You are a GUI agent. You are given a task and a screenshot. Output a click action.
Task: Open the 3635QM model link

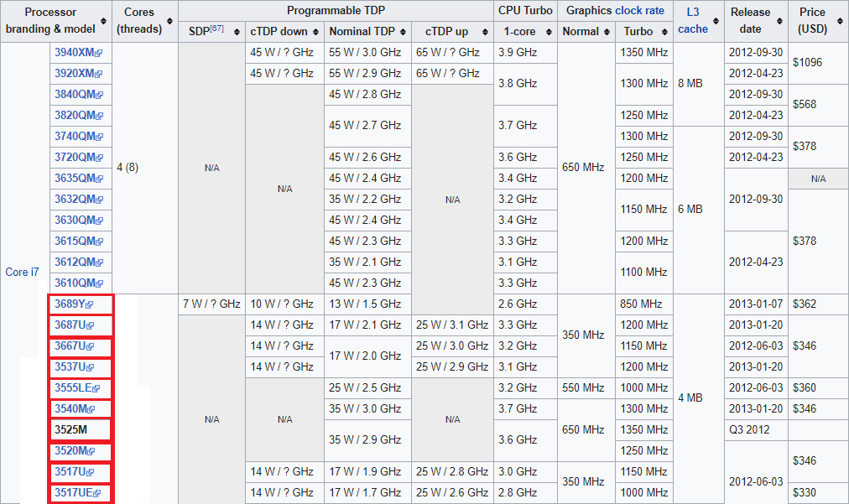click(x=79, y=178)
